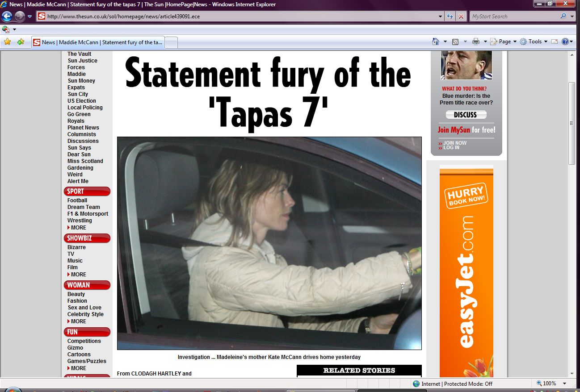Click the DISCUSS button

click(466, 115)
